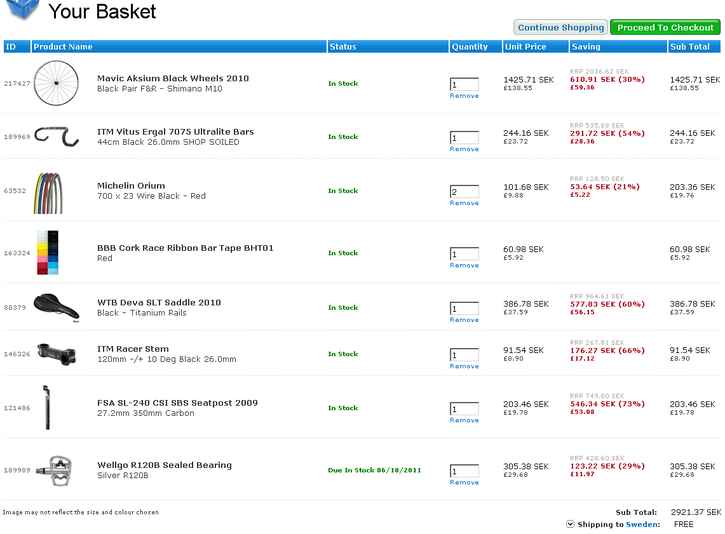Select product ID 80379
Image resolution: width=725 pixels, height=534 pixels.
click(x=15, y=307)
